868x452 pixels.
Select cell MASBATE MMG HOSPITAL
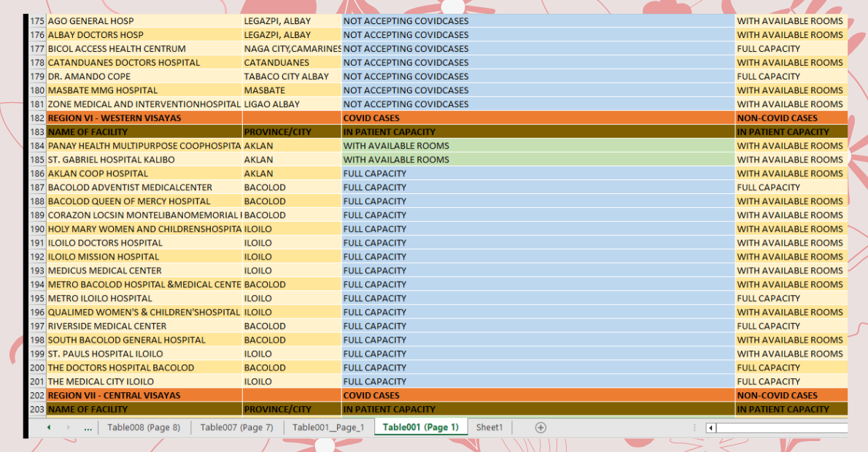(144, 90)
